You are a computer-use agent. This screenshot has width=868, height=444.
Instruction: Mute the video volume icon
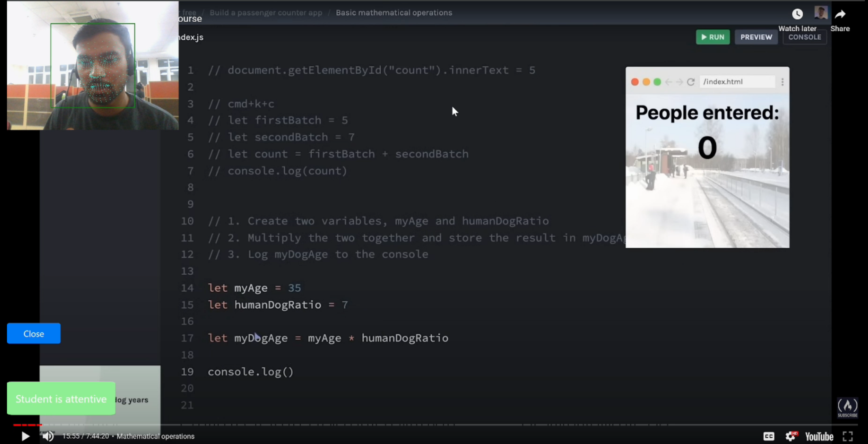[48, 436]
